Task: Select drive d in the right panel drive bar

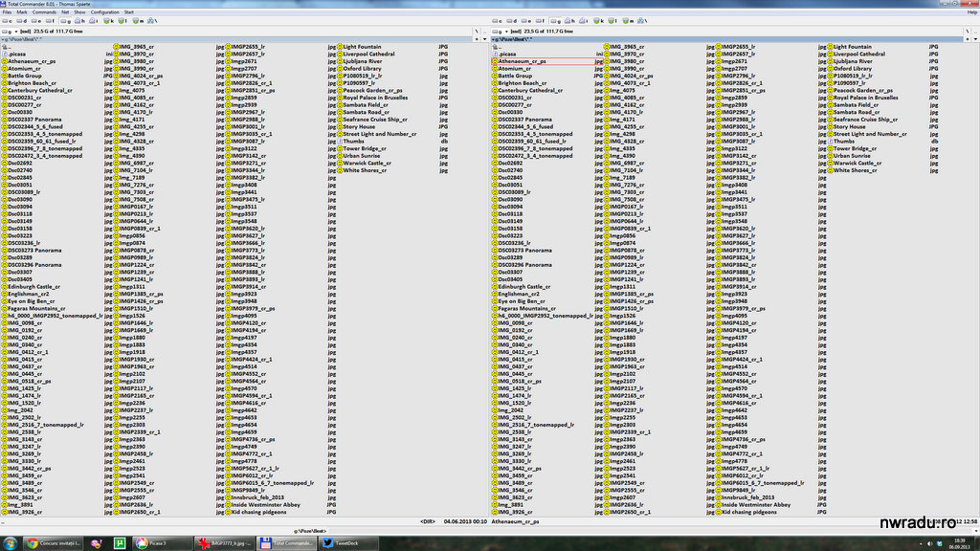Action: [x=512, y=21]
